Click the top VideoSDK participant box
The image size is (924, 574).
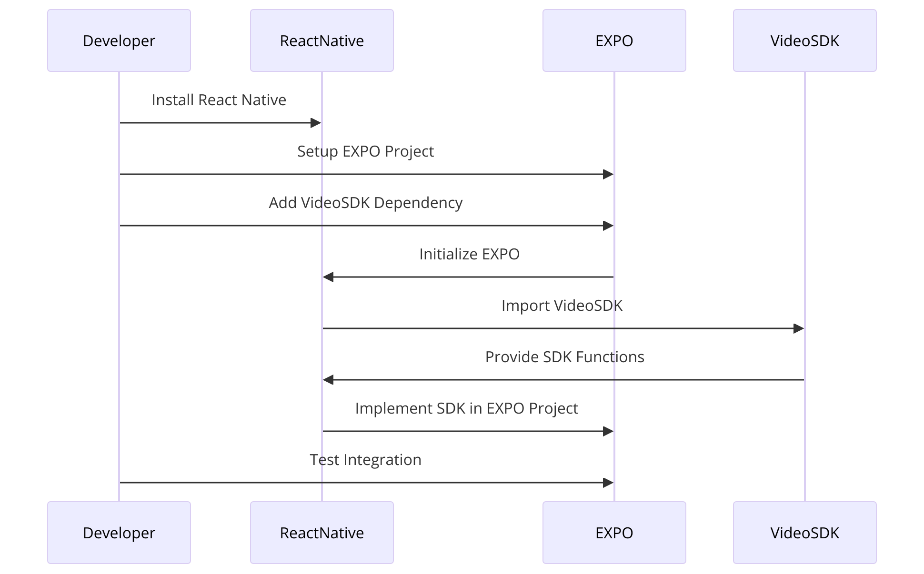(x=804, y=40)
